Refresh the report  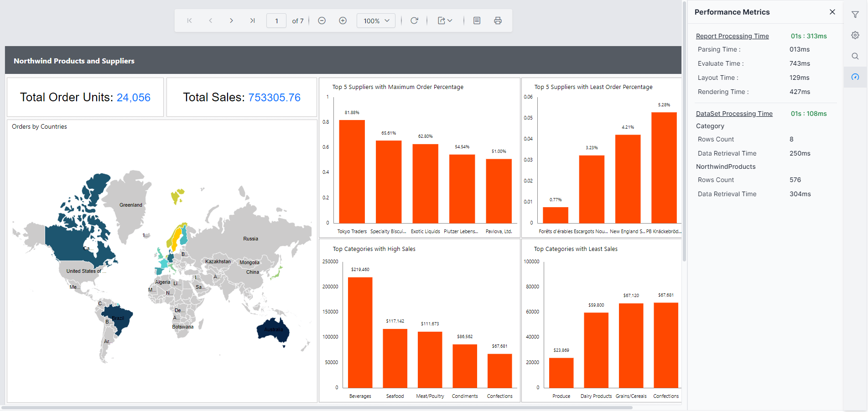(x=414, y=21)
